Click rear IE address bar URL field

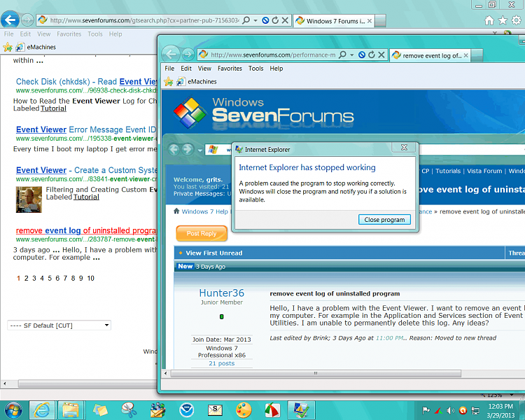pos(144,20)
